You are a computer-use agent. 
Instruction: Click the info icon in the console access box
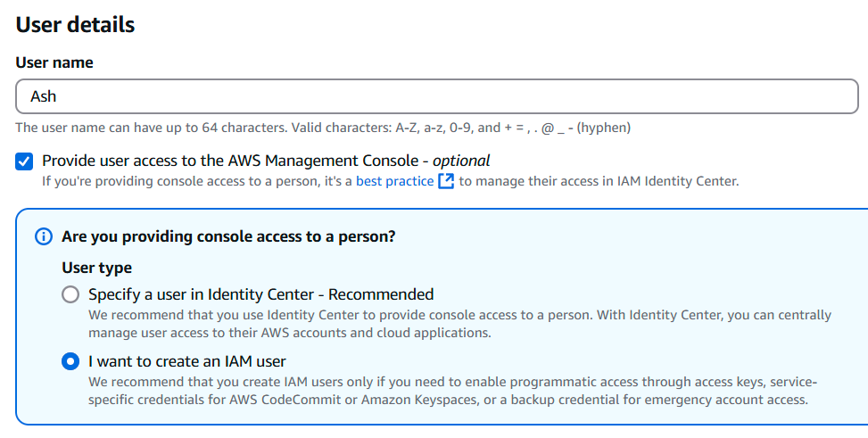pyautogui.click(x=43, y=236)
